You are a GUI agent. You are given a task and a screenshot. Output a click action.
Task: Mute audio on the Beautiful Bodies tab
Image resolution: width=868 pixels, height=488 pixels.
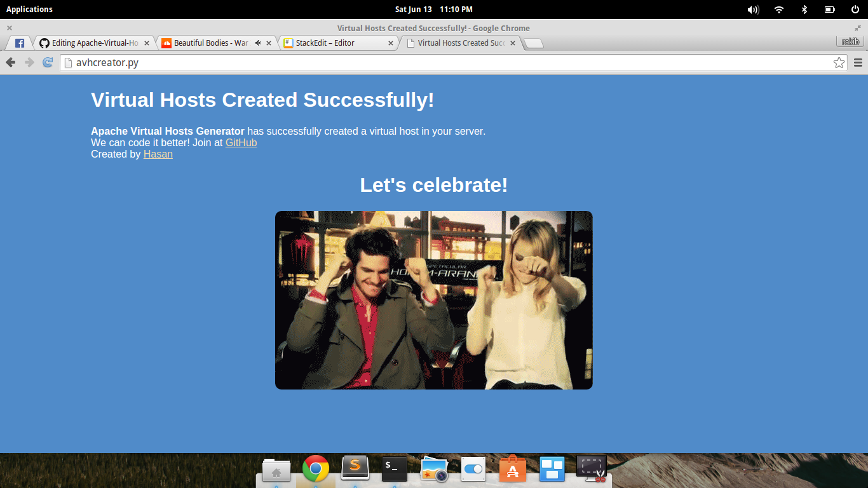tap(258, 43)
